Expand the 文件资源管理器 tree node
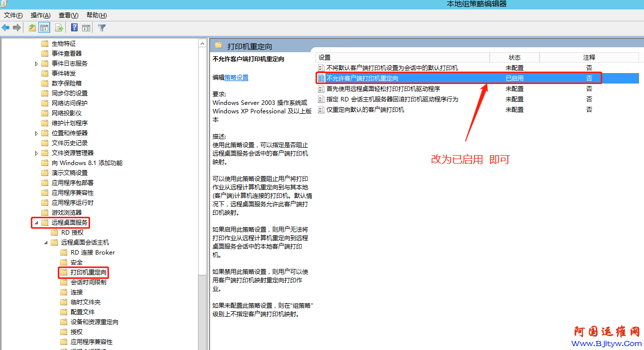Screen dimensions: 644x350 point(36,153)
